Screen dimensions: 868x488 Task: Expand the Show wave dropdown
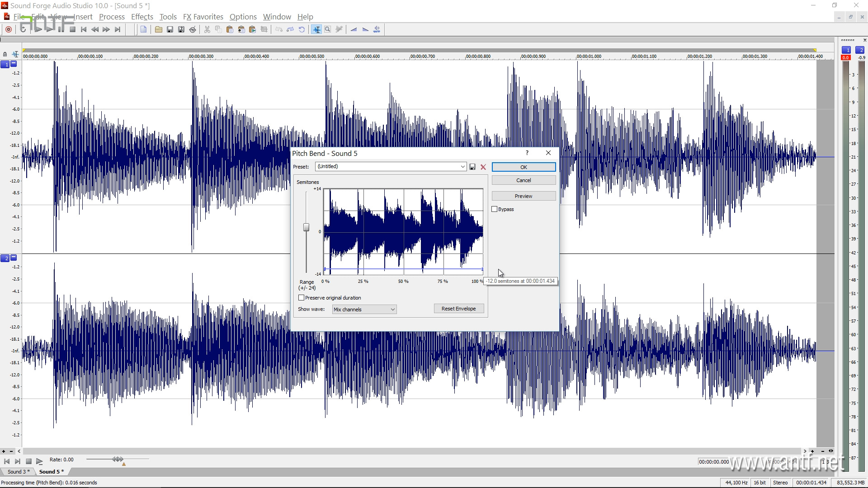pyautogui.click(x=392, y=310)
